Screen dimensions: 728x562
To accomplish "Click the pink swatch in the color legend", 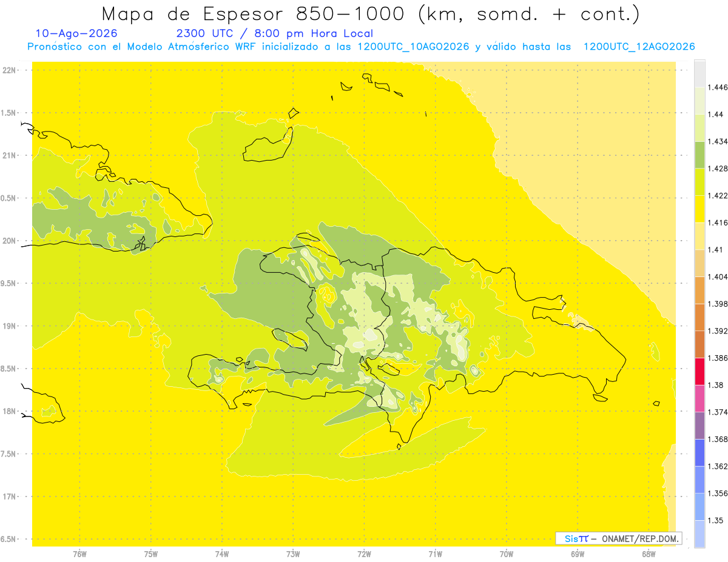I will tap(699, 398).
